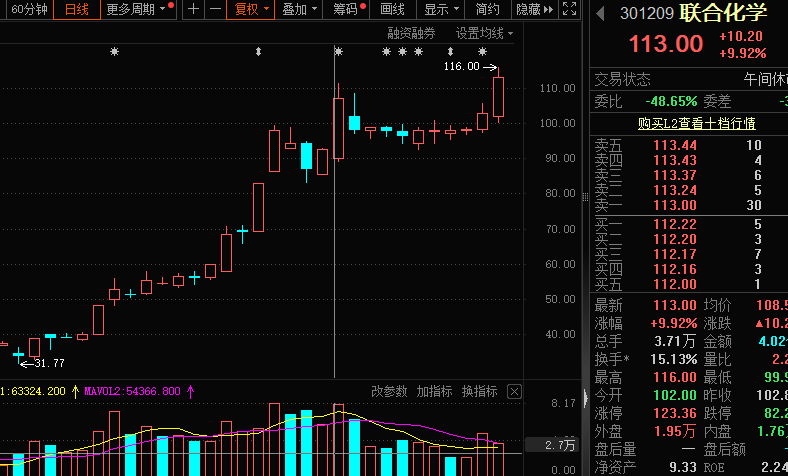Switch to the 日线 daily chart tab
Image resolution: width=788 pixels, height=476 pixels.
pos(76,9)
